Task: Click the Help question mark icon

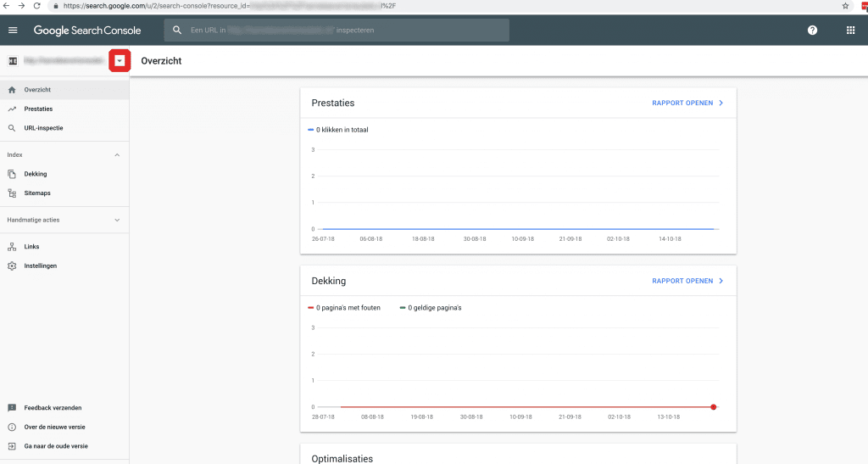Action: click(x=812, y=31)
